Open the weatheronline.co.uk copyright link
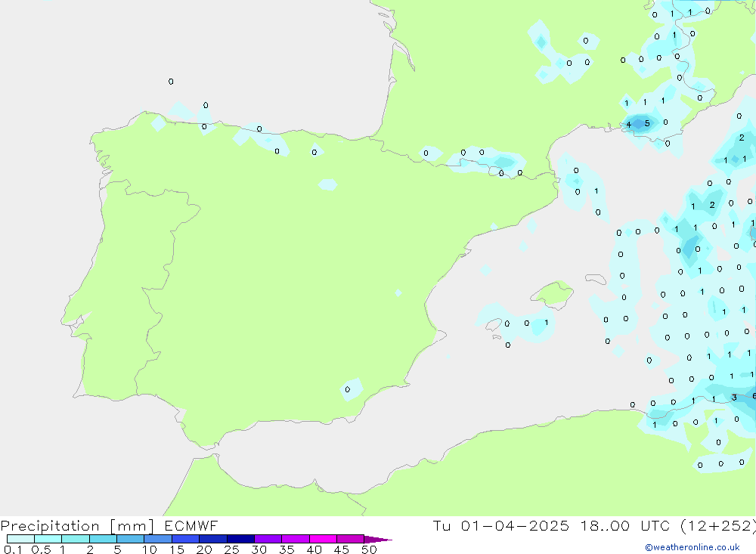Image resolution: width=756 pixels, height=554 pixels. [692, 547]
